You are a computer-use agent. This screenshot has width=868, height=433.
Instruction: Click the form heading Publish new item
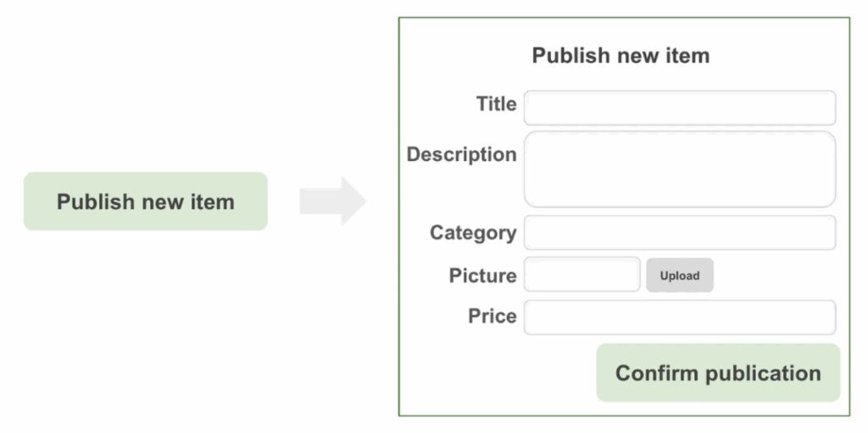click(x=620, y=56)
